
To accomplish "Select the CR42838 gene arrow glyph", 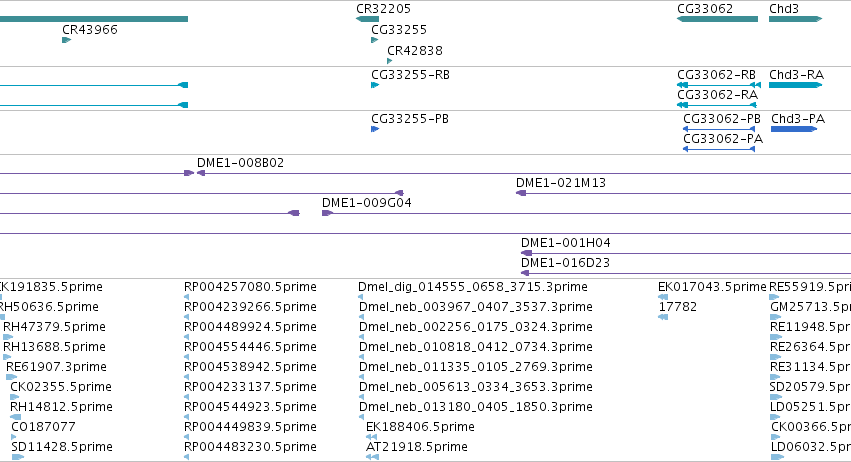I will [x=390, y=61].
